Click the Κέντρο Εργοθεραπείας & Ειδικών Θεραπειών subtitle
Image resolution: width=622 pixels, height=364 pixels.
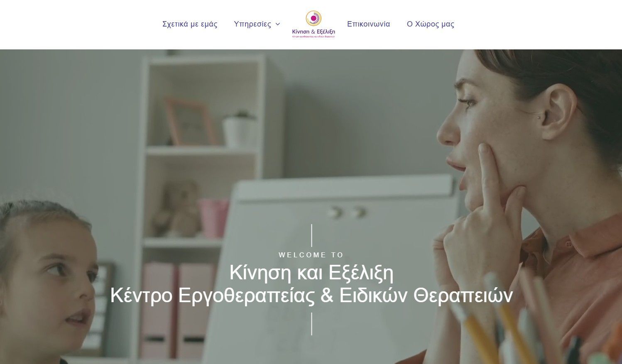click(x=311, y=296)
